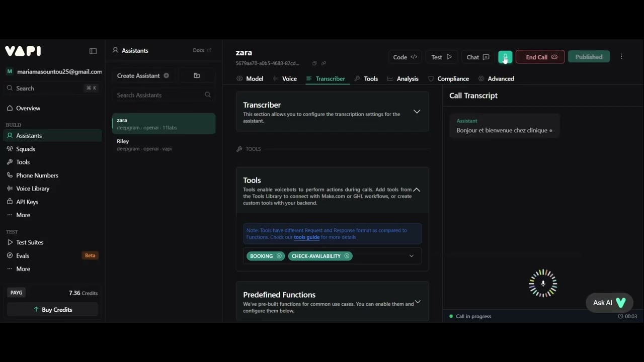Click the Buy Credits button
This screenshot has height=362, width=644.
point(52,310)
